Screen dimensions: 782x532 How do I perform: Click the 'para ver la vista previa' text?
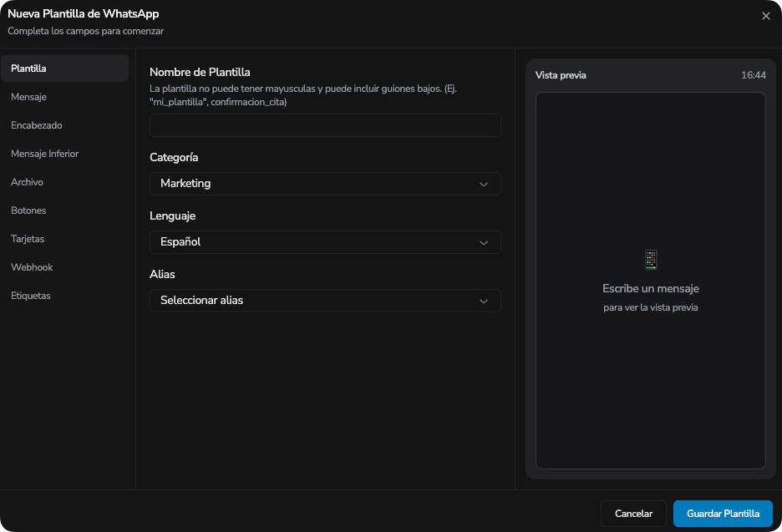coord(651,307)
